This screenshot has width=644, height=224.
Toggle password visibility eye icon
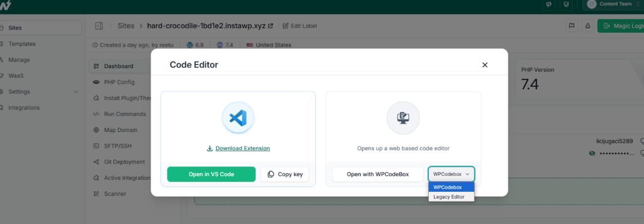[592, 153]
